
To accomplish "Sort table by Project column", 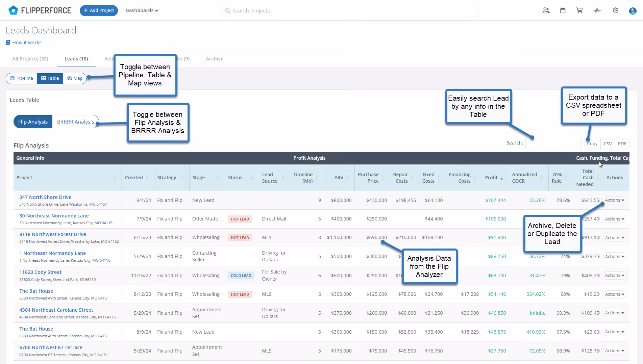I will tap(68, 178).
